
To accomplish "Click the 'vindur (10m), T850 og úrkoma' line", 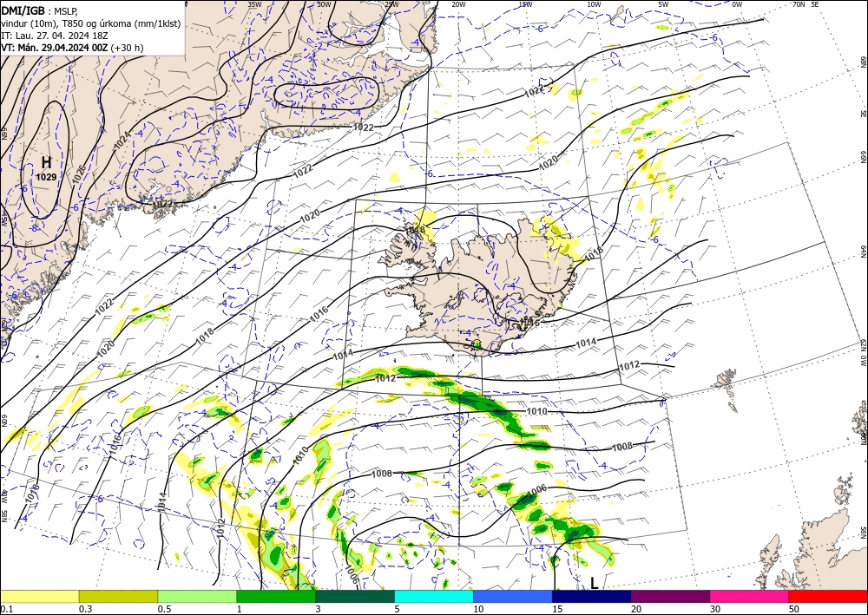I will coord(90,23).
